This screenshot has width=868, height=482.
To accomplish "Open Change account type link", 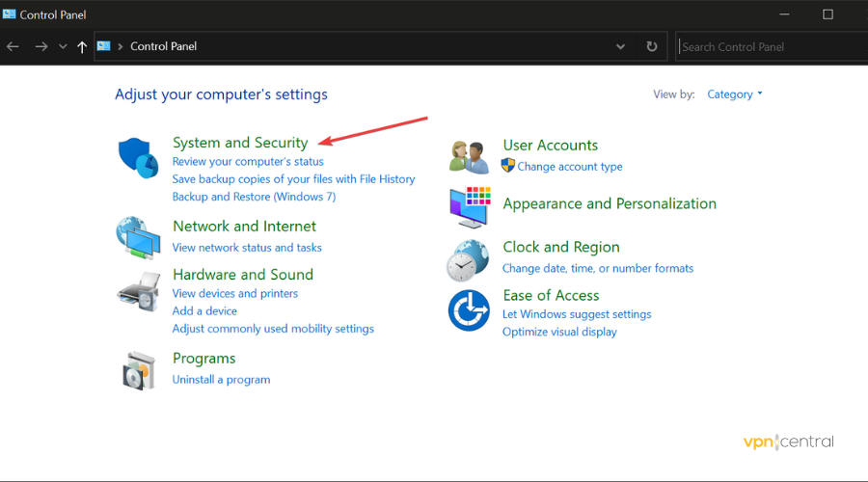I will click(x=569, y=167).
